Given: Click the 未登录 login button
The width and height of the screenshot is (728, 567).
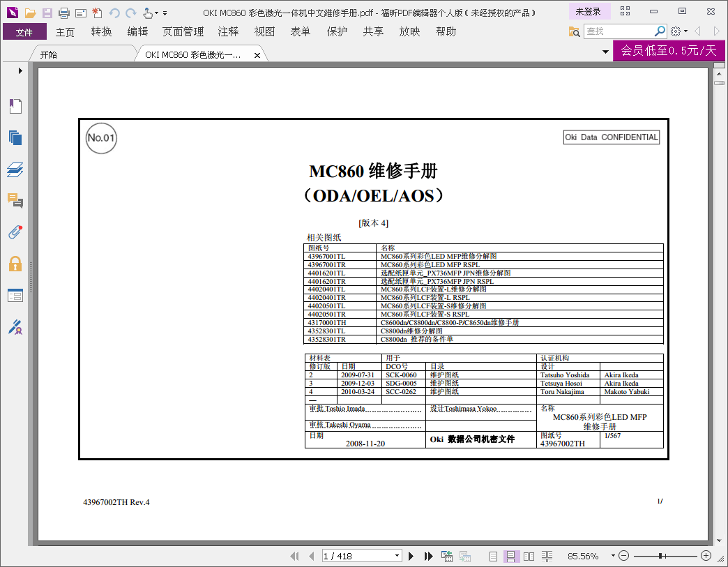Looking at the screenshot, I should (x=588, y=12).
